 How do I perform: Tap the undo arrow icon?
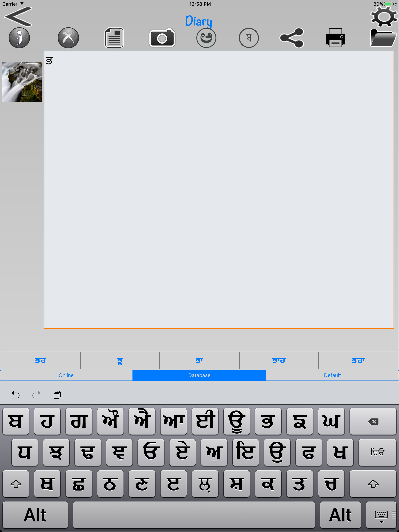15,395
